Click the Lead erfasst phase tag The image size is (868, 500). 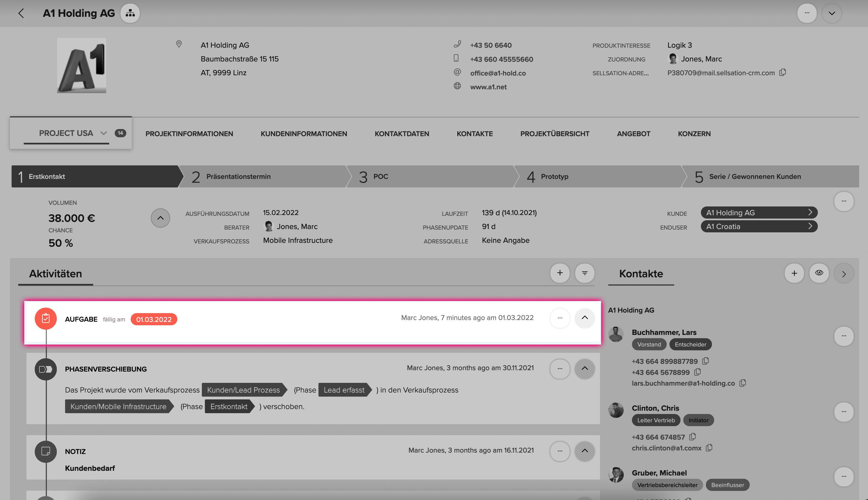tap(345, 390)
